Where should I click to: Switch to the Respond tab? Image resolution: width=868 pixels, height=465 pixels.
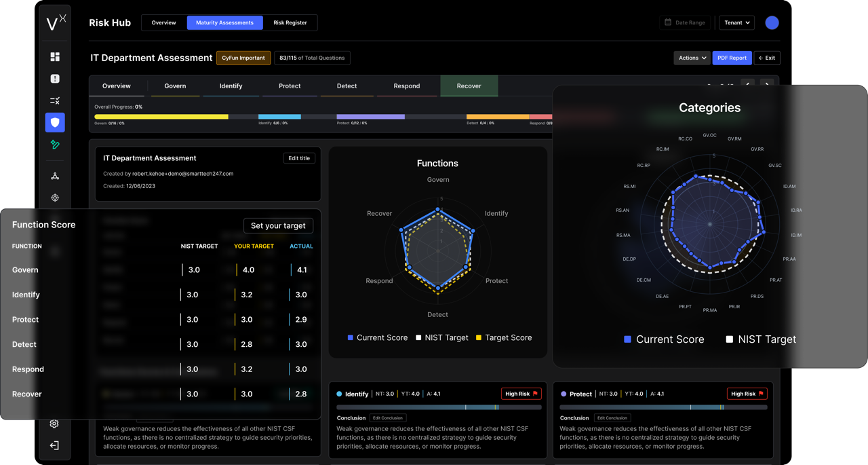407,86
